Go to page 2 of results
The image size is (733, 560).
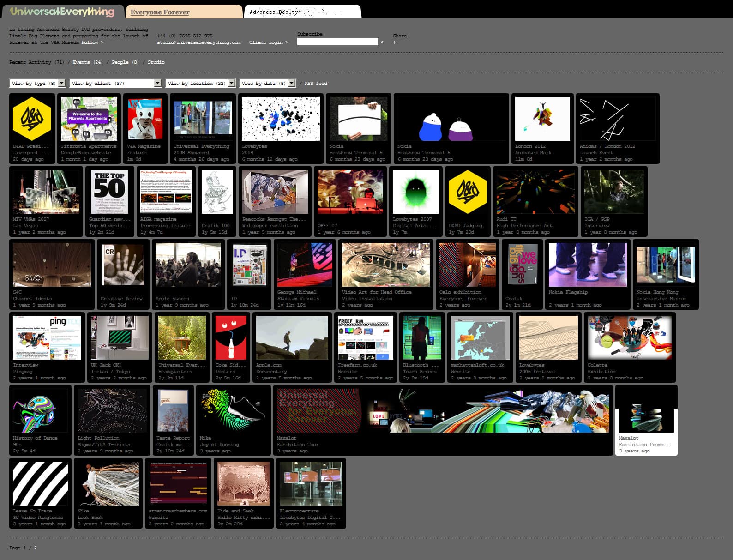pos(36,548)
